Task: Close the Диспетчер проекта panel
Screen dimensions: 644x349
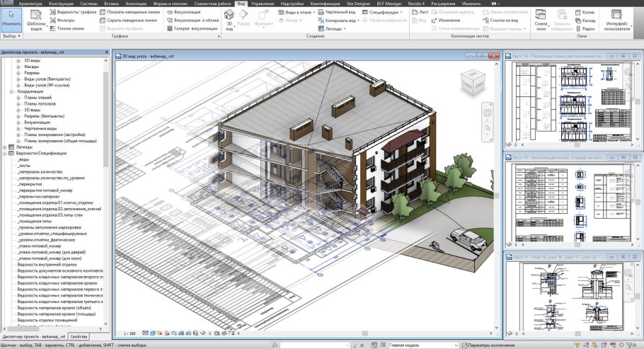Action: (106, 52)
